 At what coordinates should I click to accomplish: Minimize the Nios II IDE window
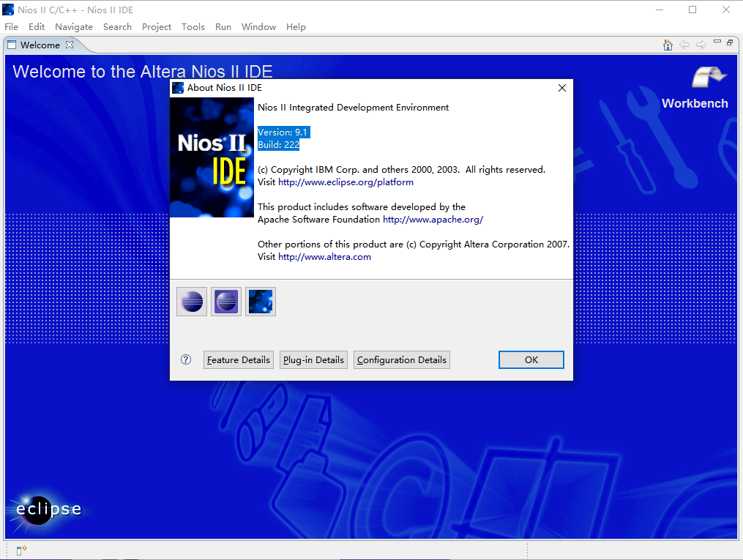(659, 10)
